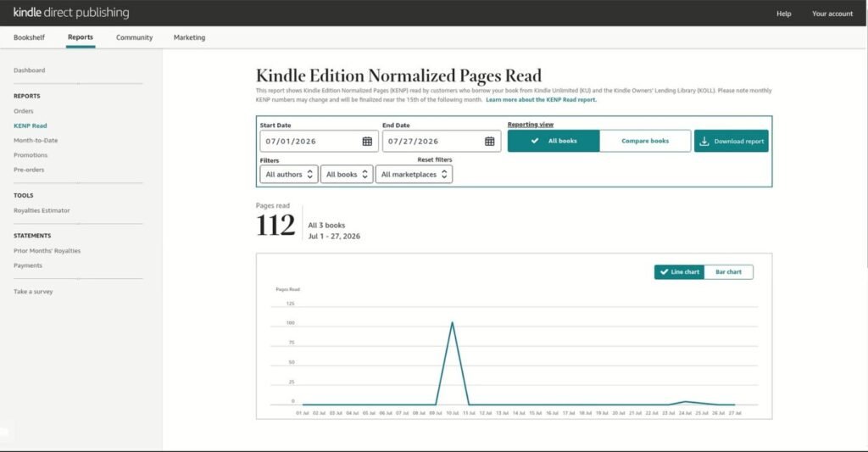
Task: Switch to Line chart view
Action: point(679,272)
